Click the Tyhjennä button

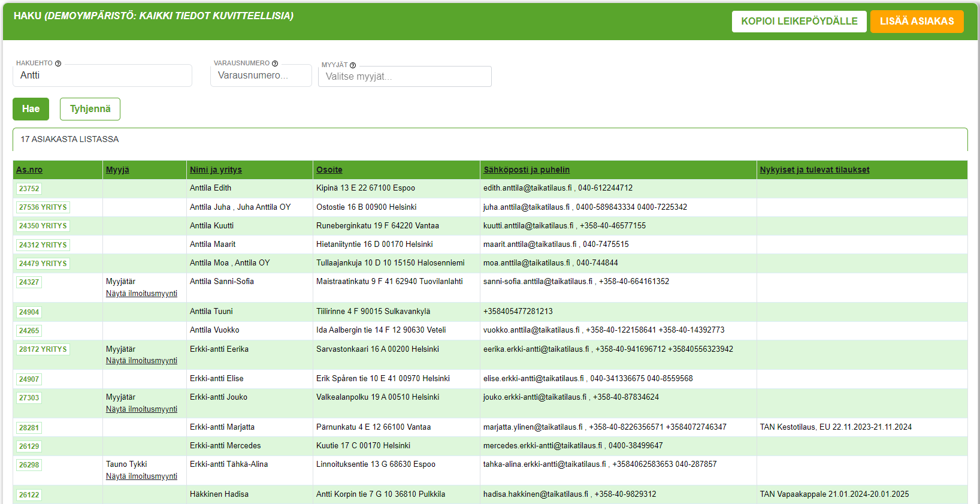[90, 109]
